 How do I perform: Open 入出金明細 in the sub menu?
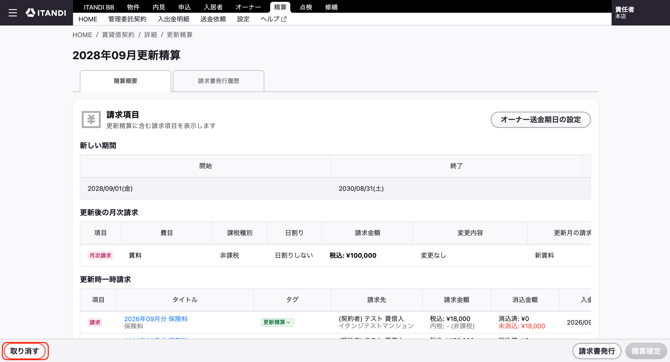tap(173, 19)
